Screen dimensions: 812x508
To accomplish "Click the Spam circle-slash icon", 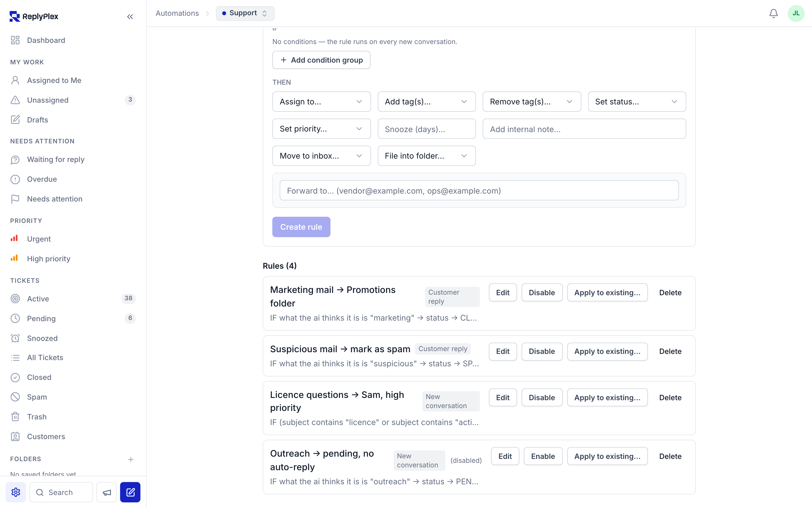I will click(15, 397).
